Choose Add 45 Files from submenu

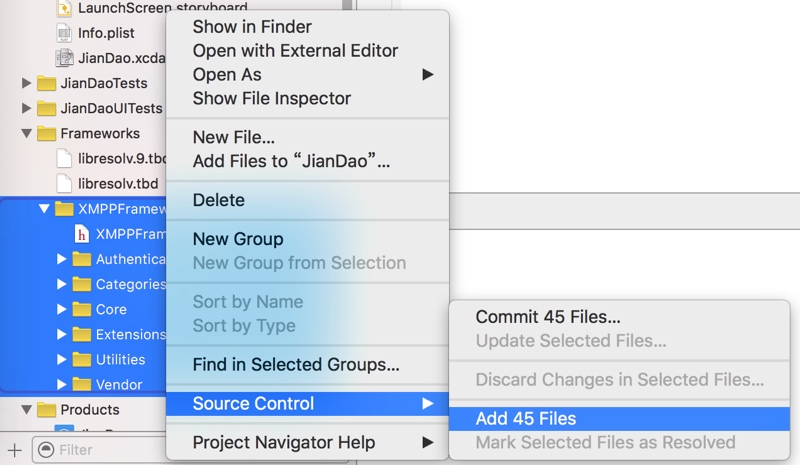click(526, 419)
